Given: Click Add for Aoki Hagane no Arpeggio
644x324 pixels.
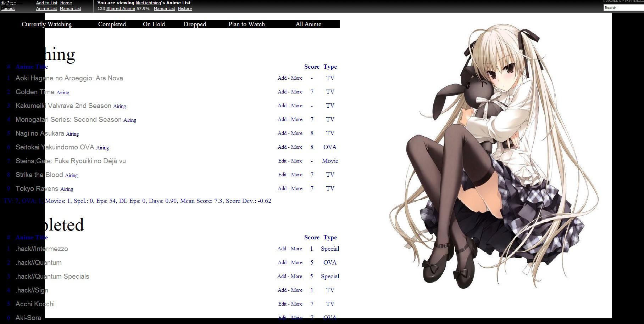Looking at the screenshot, I should pyautogui.click(x=282, y=78).
